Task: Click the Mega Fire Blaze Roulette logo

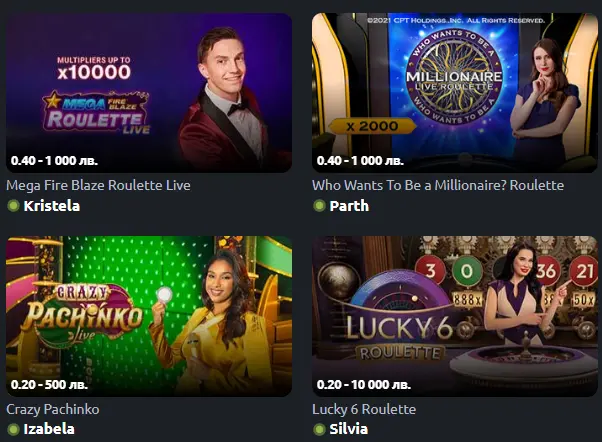Action: [96, 113]
